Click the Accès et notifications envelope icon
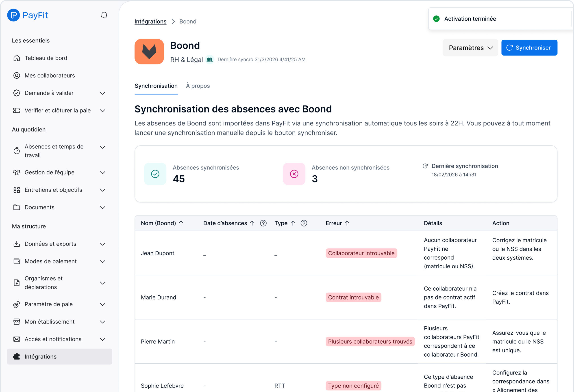574x392 pixels. pos(17,339)
